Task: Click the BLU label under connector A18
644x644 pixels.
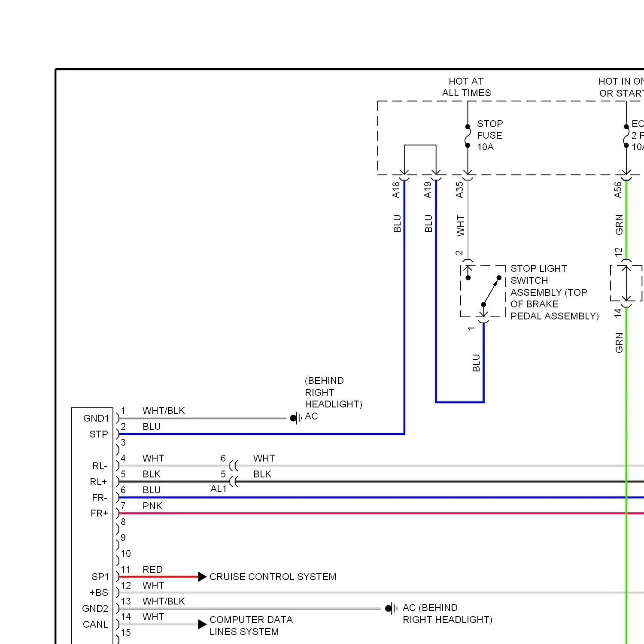Action: (397, 224)
